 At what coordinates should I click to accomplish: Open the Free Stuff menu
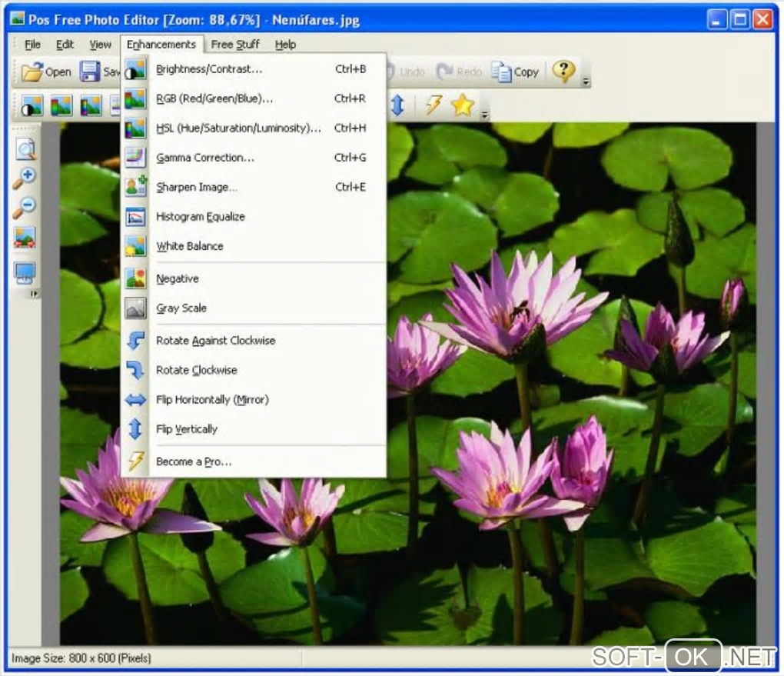[235, 45]
